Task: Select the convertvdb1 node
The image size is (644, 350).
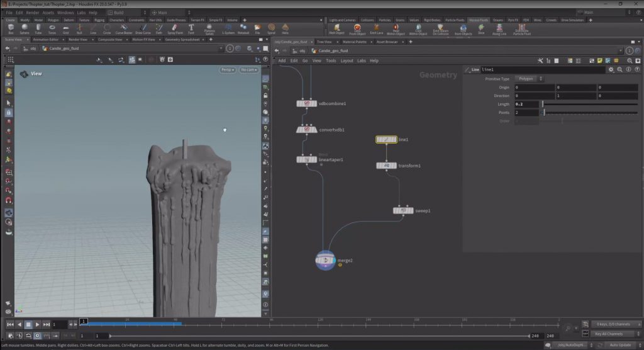Action: click(x=307, y=130)
